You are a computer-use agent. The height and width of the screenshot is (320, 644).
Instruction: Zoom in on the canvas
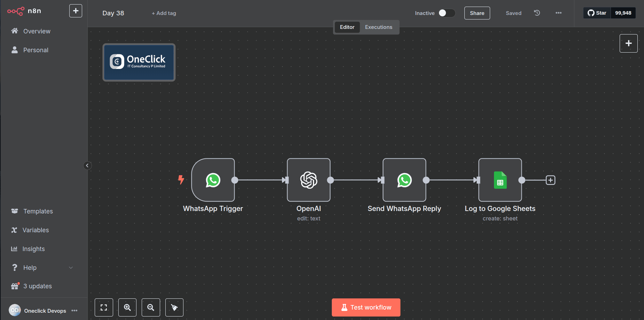tap(127, 307)
